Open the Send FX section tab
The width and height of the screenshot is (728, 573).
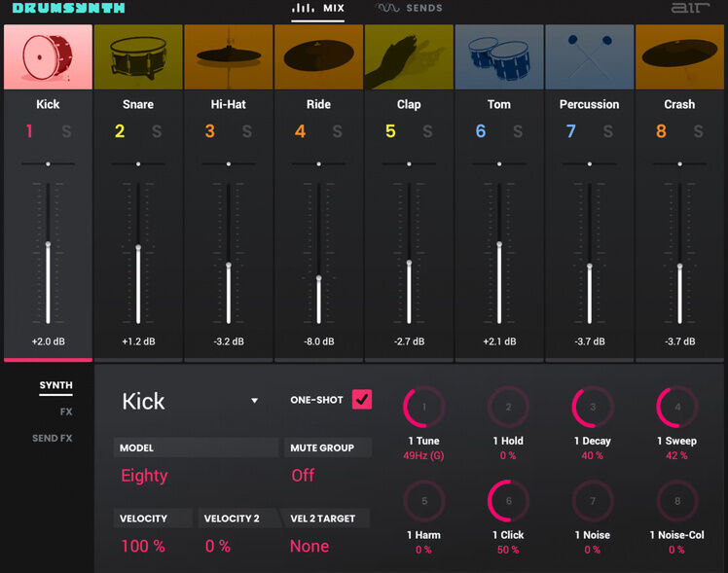click(x=52, y=438)
